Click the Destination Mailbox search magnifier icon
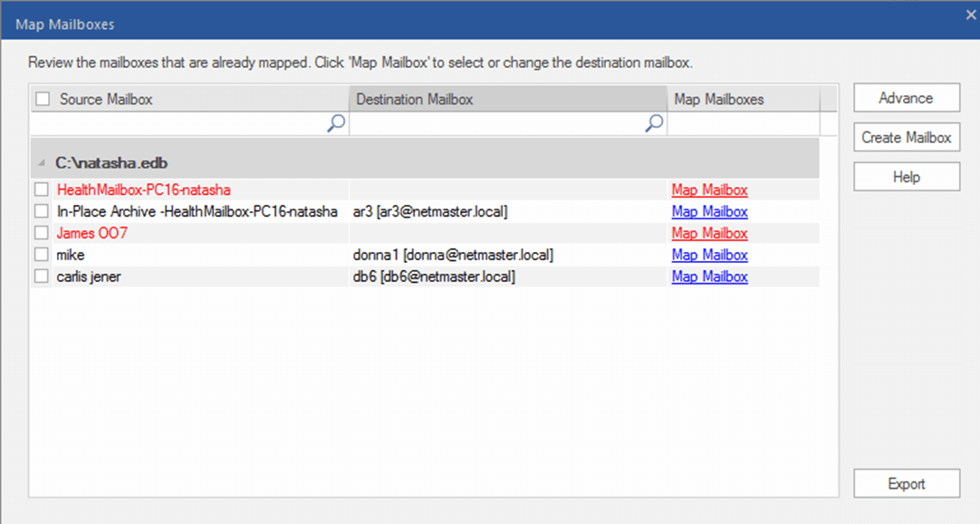This screenshot has width=980, height=524. click(x=653, y=123)
